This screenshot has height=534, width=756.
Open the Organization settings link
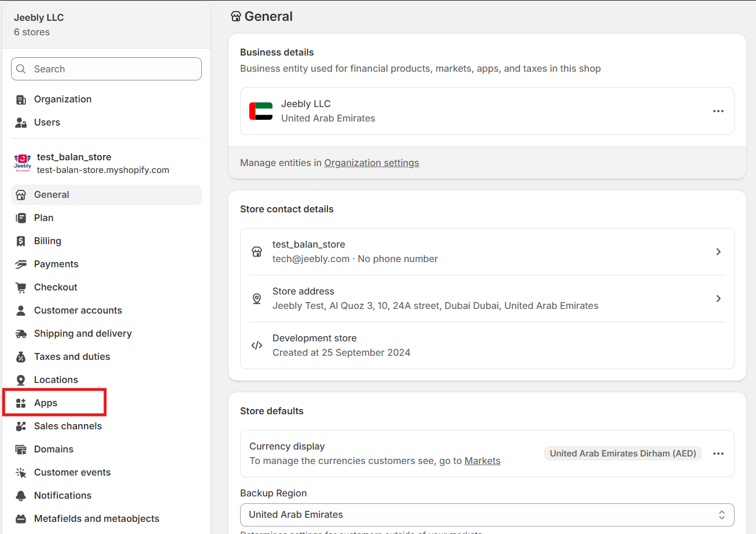point(371,163)
